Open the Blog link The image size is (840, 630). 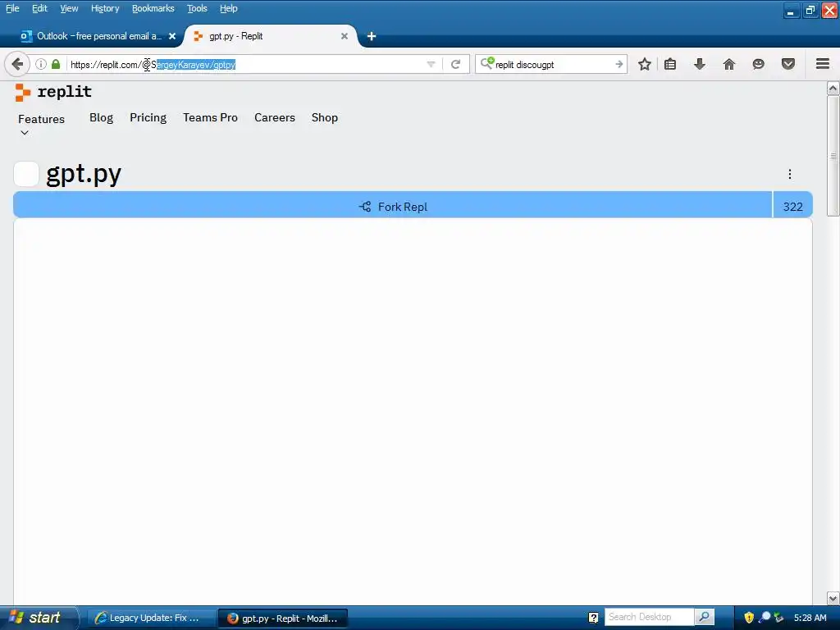[x=101, y=118]
